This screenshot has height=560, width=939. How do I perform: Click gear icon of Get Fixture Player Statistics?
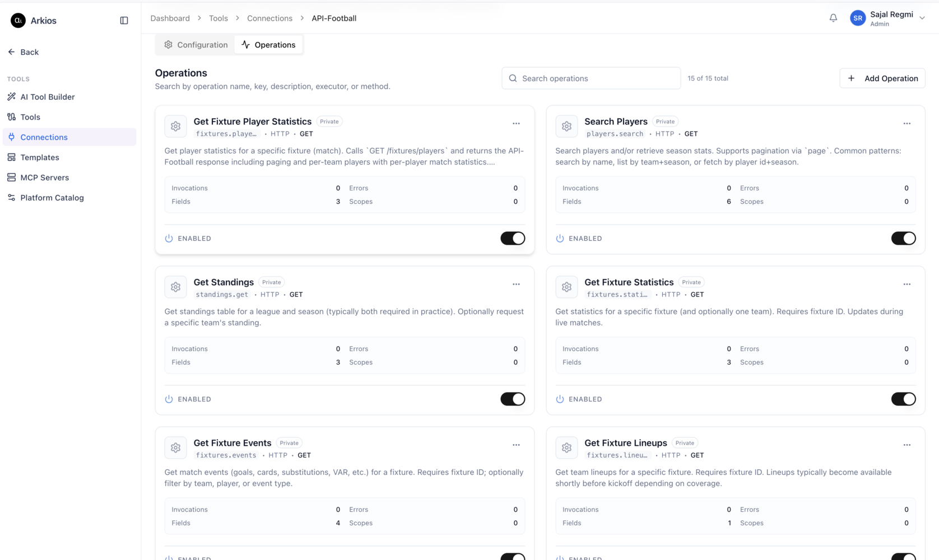(175, 127)
